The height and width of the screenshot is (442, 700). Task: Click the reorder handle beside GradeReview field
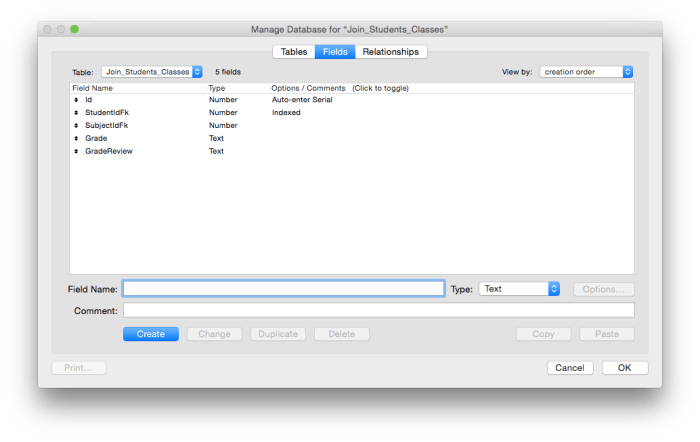[76, 152]
